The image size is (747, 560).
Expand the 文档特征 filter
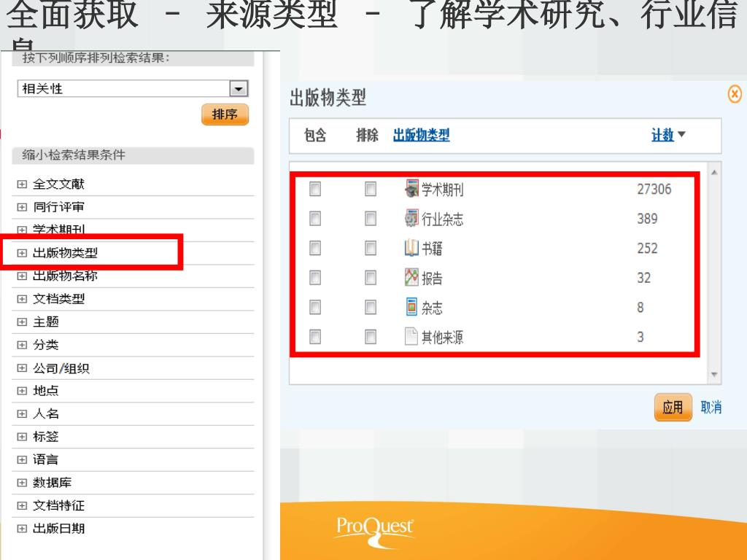22,506
